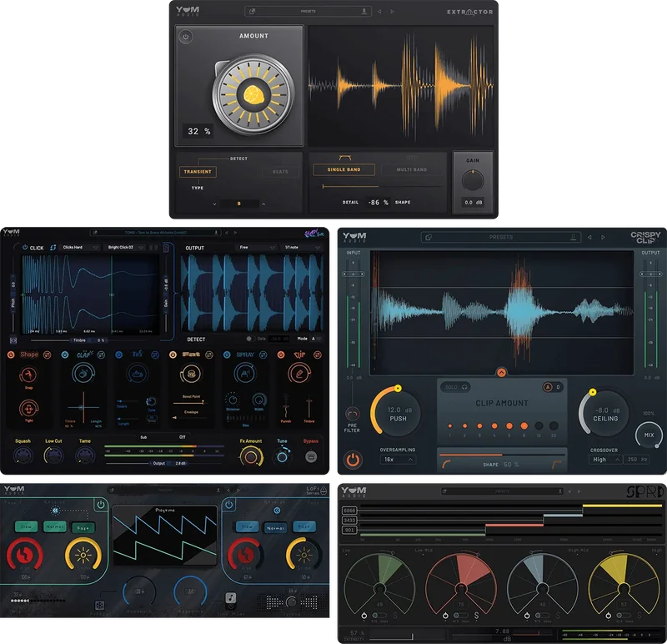Select the Sub tab above meters
The width and height of the screenshot is (667, 644).
tap(143, 437)
